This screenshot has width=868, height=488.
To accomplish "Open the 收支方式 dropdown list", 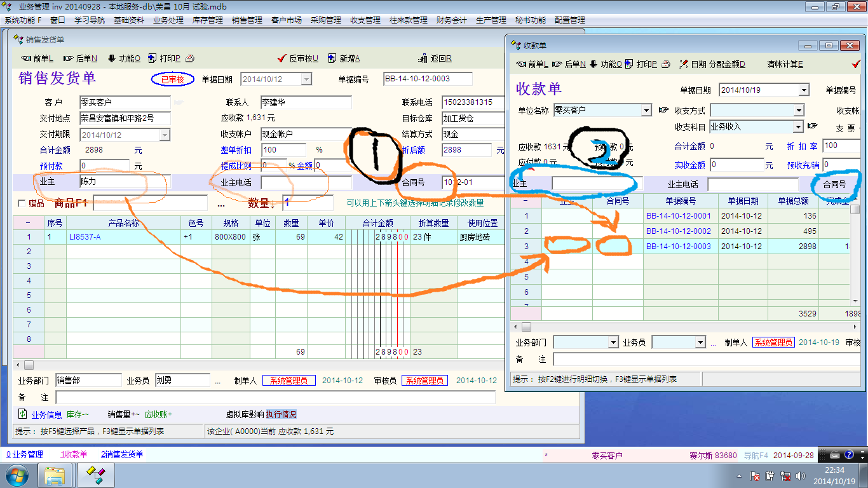I will pyautogui.click(x=799, y=111).
